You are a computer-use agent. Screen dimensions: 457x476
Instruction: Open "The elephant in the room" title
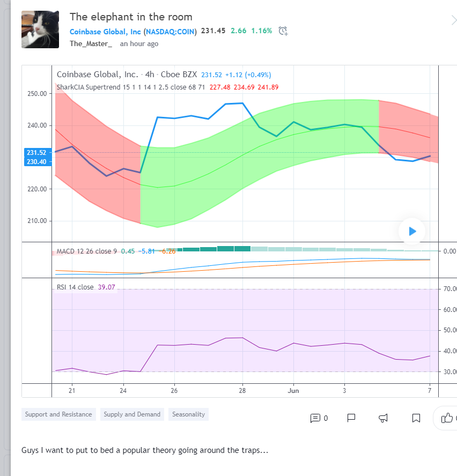pyautogui.click(x=131, y=17)
